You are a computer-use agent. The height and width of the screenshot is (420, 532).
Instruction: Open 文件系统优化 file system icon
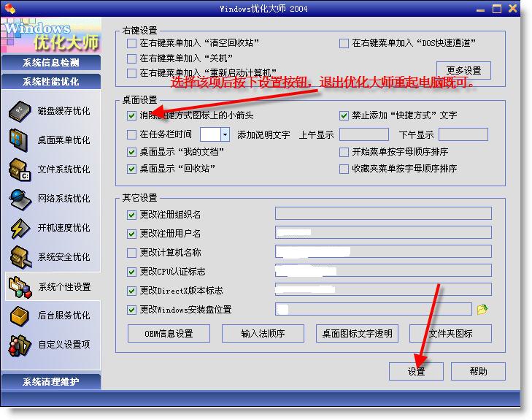[20, 169]
